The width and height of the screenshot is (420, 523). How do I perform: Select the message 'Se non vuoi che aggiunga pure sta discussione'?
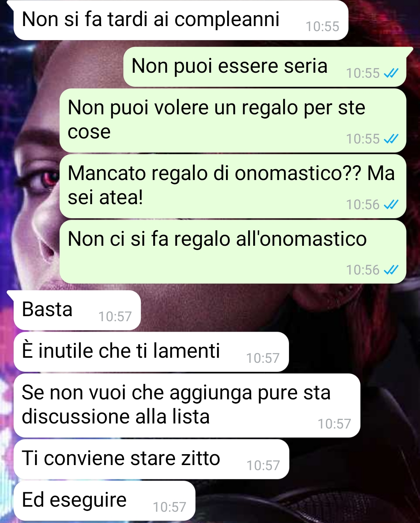pyautogui.click(x=187, y=405)
